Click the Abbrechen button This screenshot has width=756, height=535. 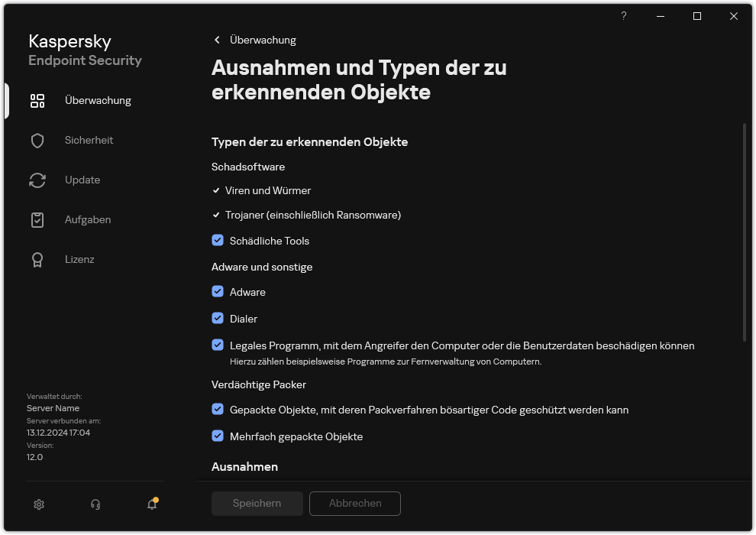pos(354,503)
